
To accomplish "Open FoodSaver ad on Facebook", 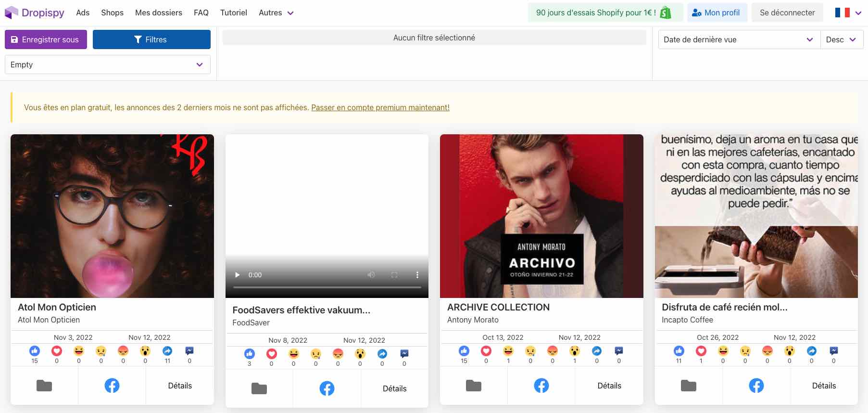I will (327, 388).
